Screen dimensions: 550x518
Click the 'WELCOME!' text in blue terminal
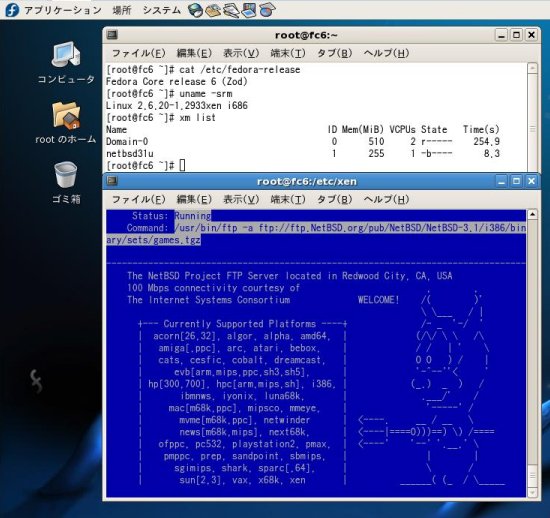[378, 300]
